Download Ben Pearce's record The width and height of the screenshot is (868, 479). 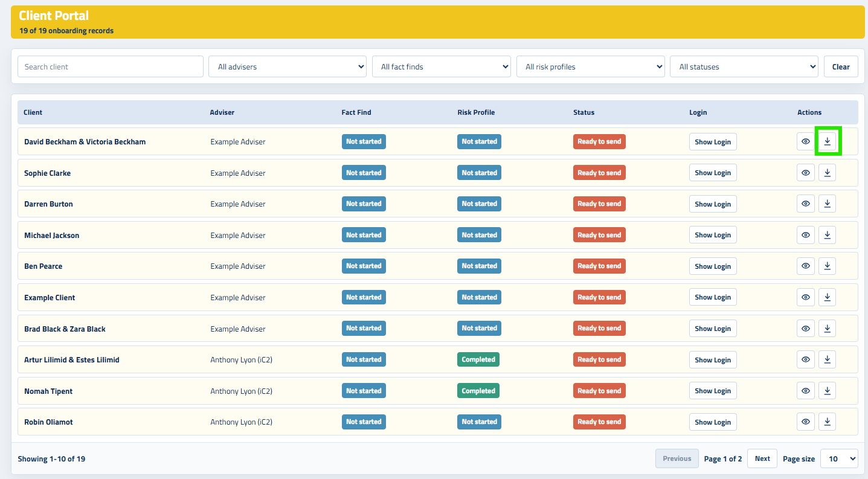pos(828,266)
